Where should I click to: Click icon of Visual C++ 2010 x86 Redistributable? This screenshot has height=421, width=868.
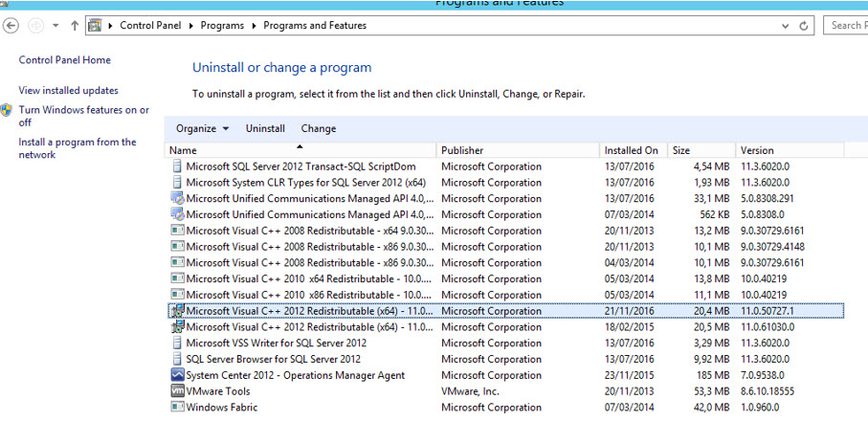(x=177, y=295)
